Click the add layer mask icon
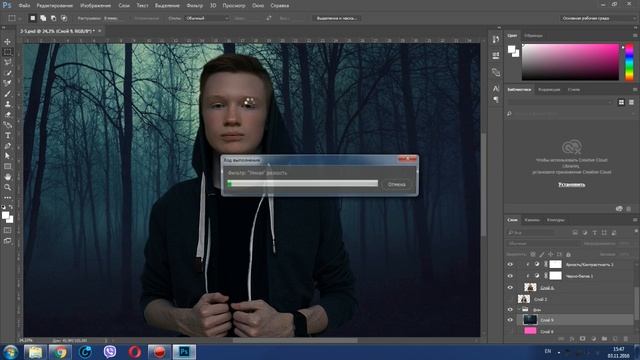 click(582, 339)
